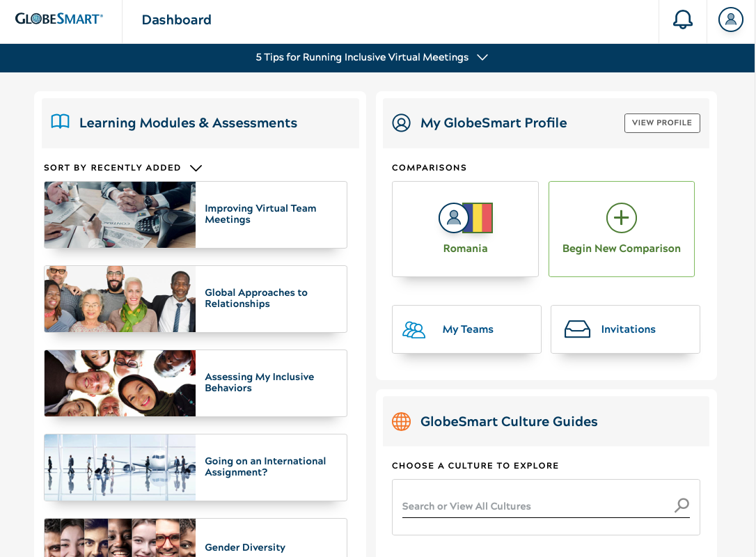The height and width of the screenshot is (557, 756).
Task: Click the CHOOSE A CULTURE TO EXPLORE label
Action: pyautogui.click(x=475, y=466)
